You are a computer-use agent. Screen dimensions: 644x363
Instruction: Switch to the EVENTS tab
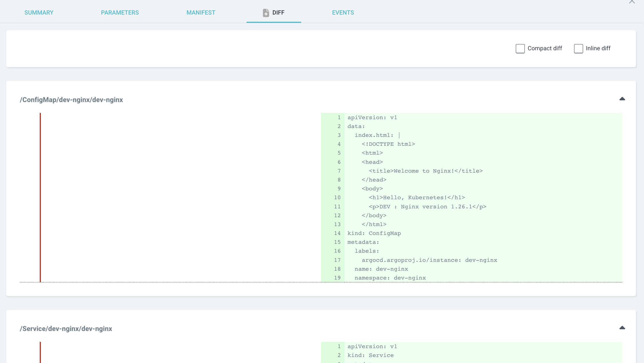343,13
